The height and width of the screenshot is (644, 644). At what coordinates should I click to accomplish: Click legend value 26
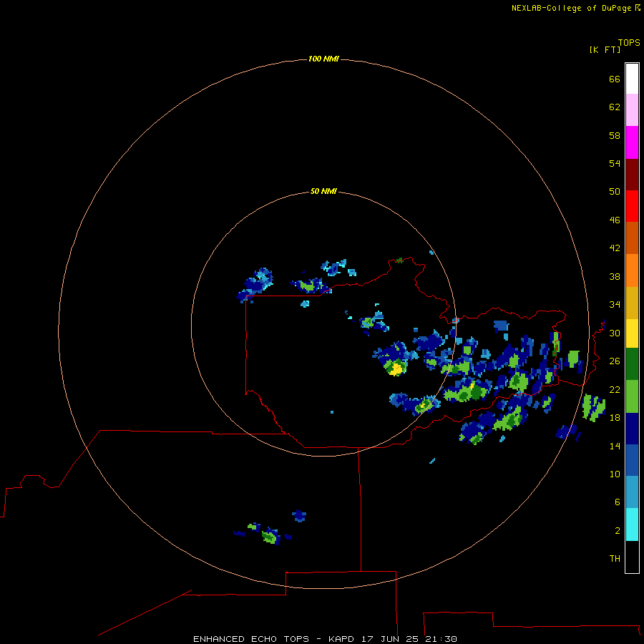point(615,361)
